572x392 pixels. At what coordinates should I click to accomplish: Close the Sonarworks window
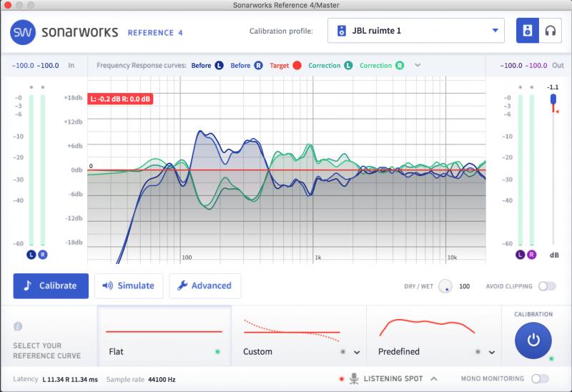8,5
